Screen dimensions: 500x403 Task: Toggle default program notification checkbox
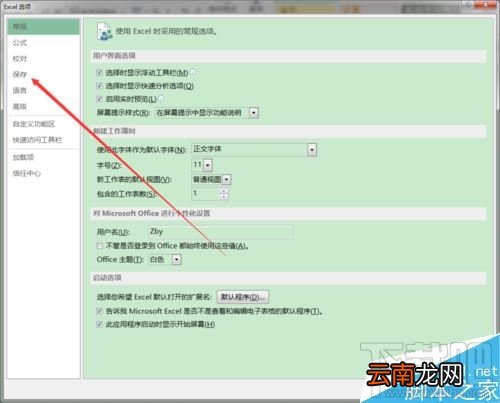pyautogui.click(x=99, y=311)
